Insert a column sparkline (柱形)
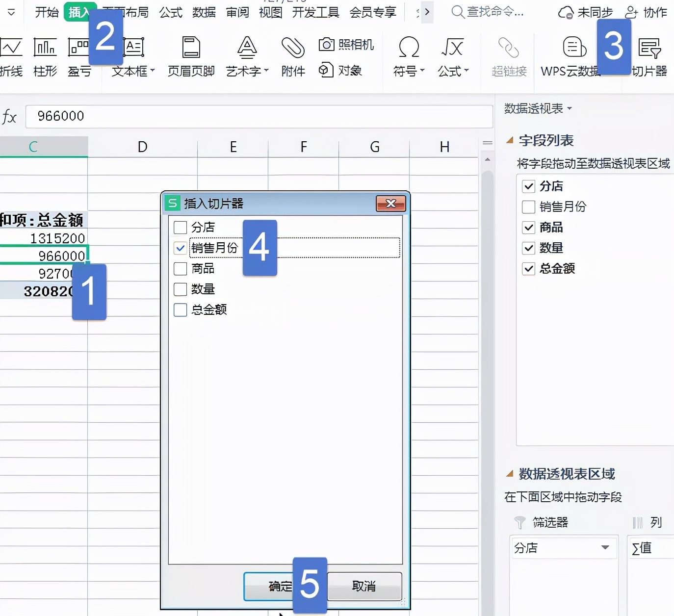The height and width of the screenshot is (616, 674). pos(45,57)
